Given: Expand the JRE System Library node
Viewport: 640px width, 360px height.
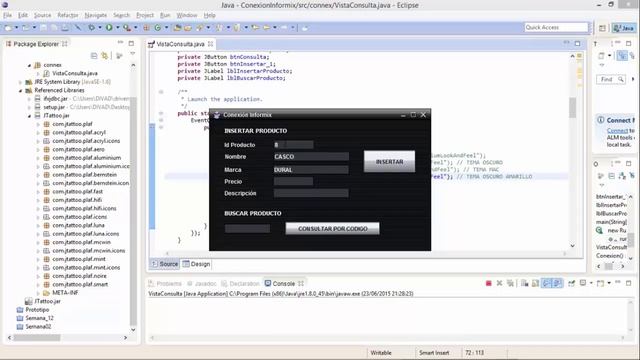Looking at the screenshot, I should click(x=20, y=82).
